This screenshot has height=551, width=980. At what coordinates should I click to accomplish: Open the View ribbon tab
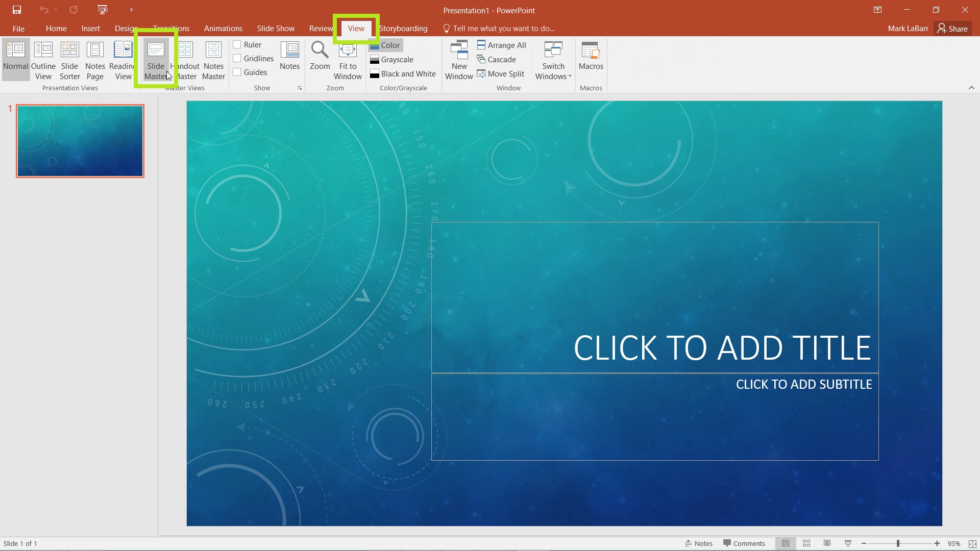pos(355,28)
